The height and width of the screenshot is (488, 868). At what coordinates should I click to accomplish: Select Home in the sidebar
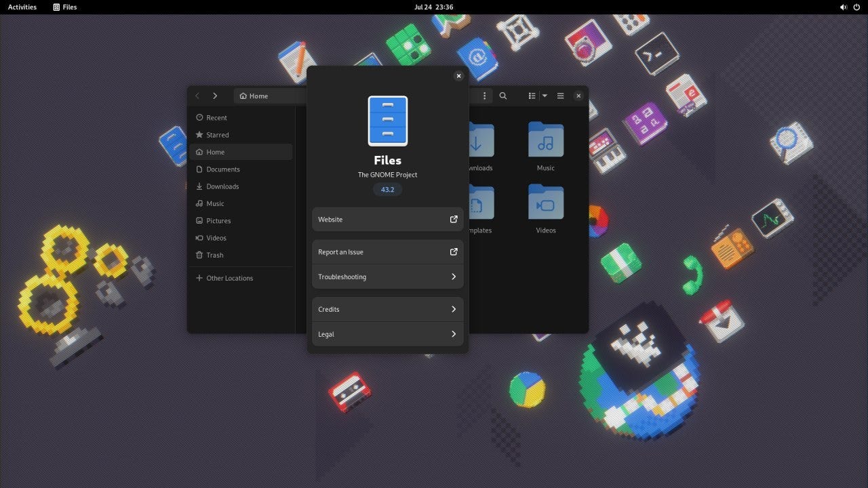pos(241,152)
